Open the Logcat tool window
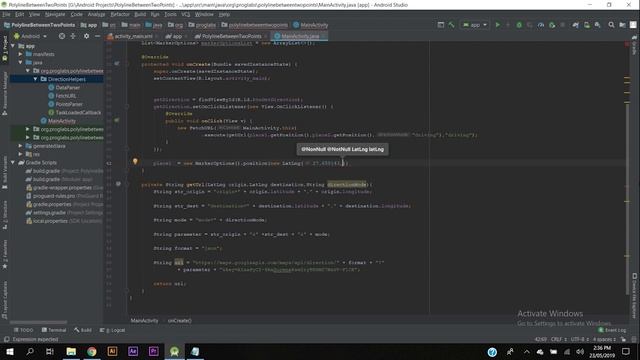This screenshot has height=360, width=640. pos(113,330)
